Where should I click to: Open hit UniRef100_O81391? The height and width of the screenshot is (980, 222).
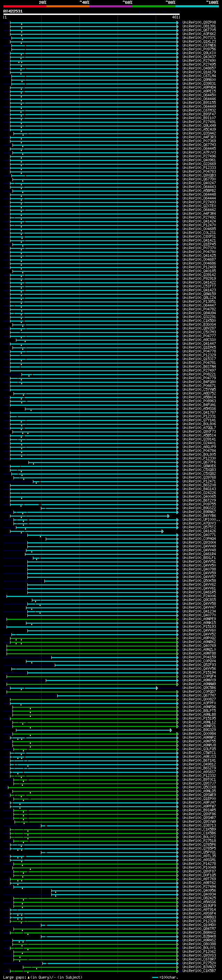click(x=199, y=26)
